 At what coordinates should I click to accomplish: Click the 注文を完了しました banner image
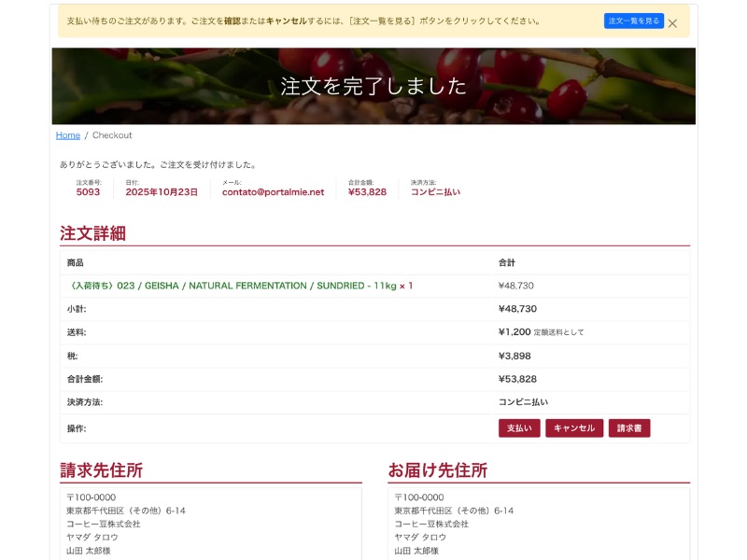coord(373,86)
